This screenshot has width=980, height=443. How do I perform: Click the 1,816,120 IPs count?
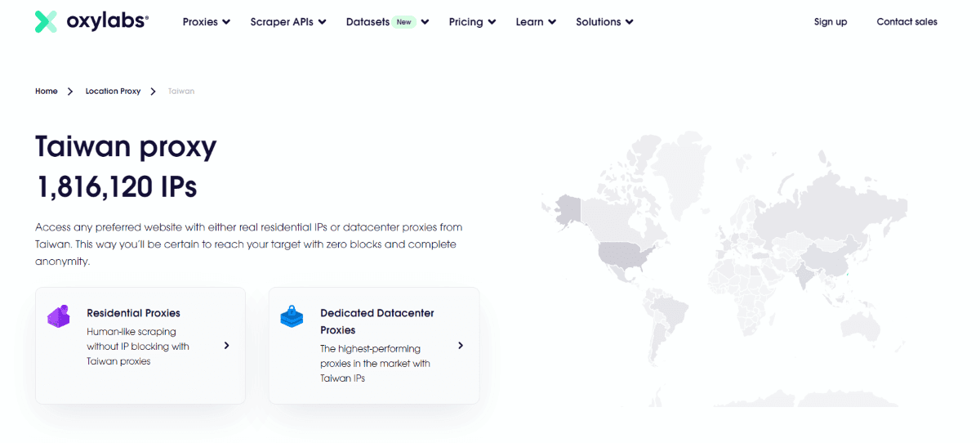point(117,187)
